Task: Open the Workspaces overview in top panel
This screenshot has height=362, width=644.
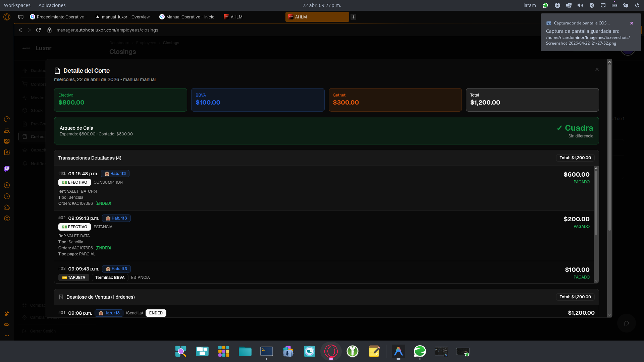Action: [17, 5]
